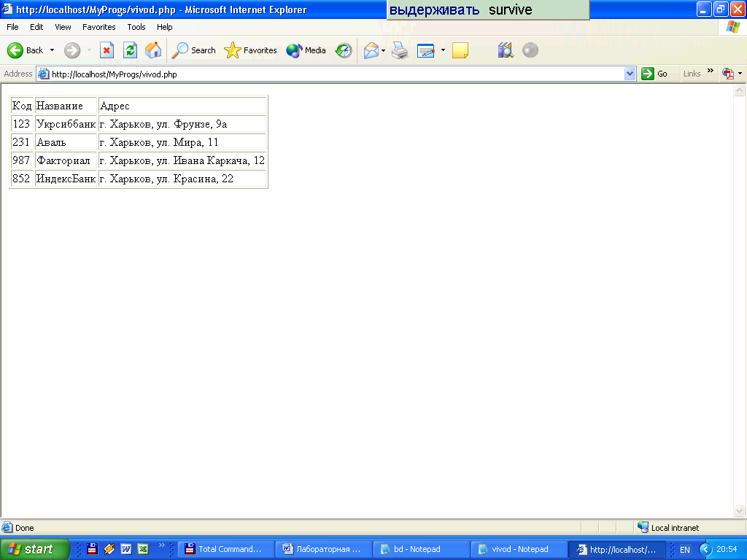The image size is (747, 560).
Task: Expand the address bar dropdown
Action: pos(630,74)
